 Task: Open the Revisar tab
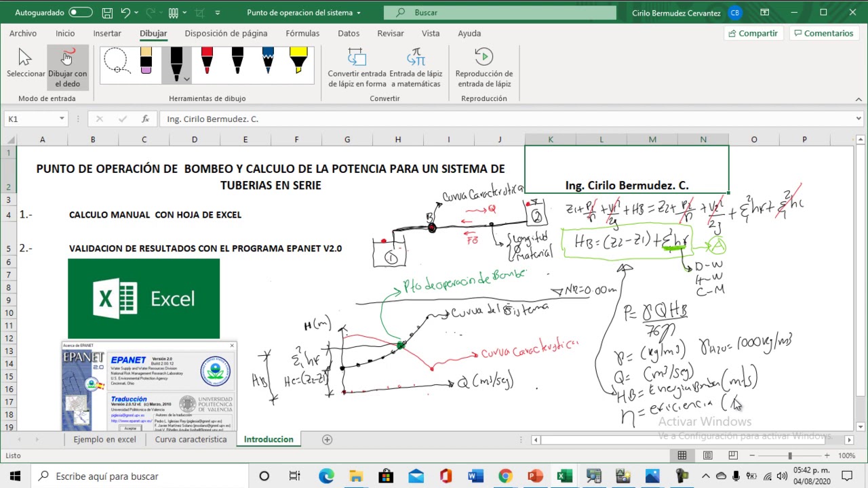[391, 33]
